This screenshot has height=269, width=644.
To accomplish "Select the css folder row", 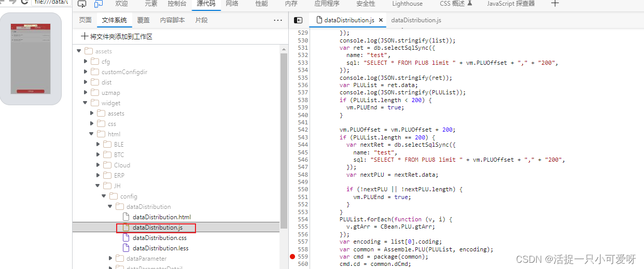I will (176, 123).
